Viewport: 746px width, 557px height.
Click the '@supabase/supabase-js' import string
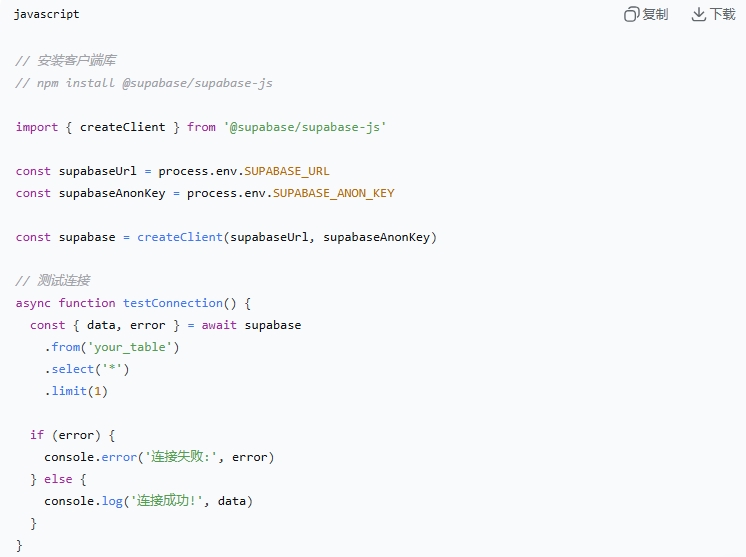click(305, 127)
